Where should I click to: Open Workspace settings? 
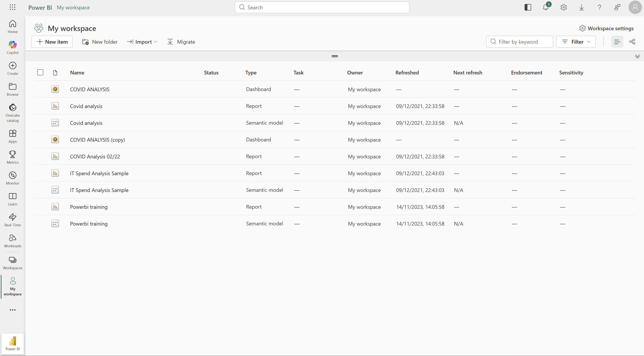pyautogui.click(x=607, y=28)
